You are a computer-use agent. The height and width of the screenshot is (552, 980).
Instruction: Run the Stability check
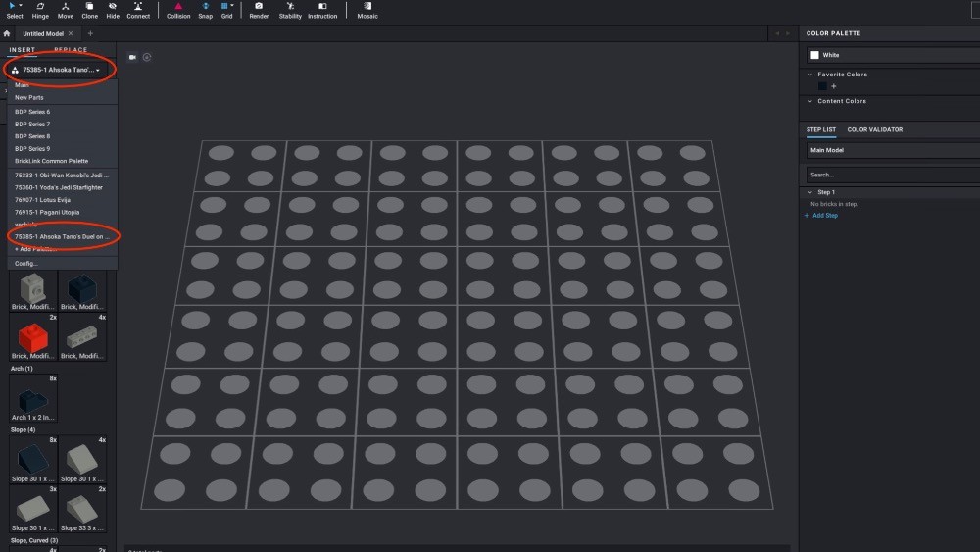point(290,10)
